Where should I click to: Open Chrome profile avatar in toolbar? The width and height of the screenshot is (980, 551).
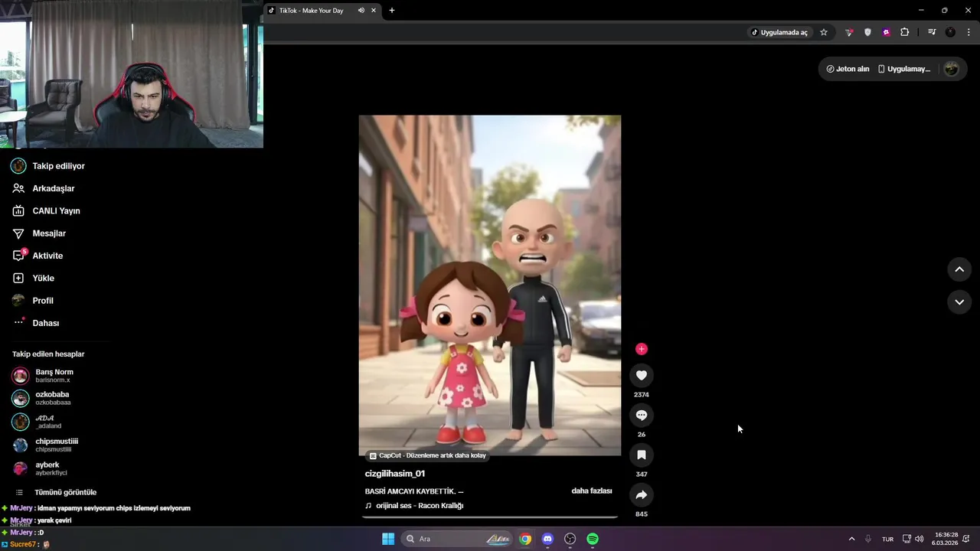coord(950,32)
